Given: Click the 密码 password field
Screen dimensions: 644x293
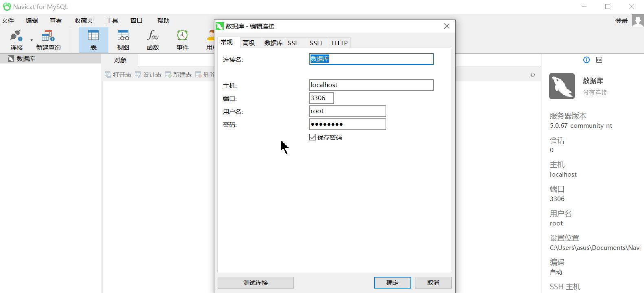Looking at the screenshot, I should (347, 124).
